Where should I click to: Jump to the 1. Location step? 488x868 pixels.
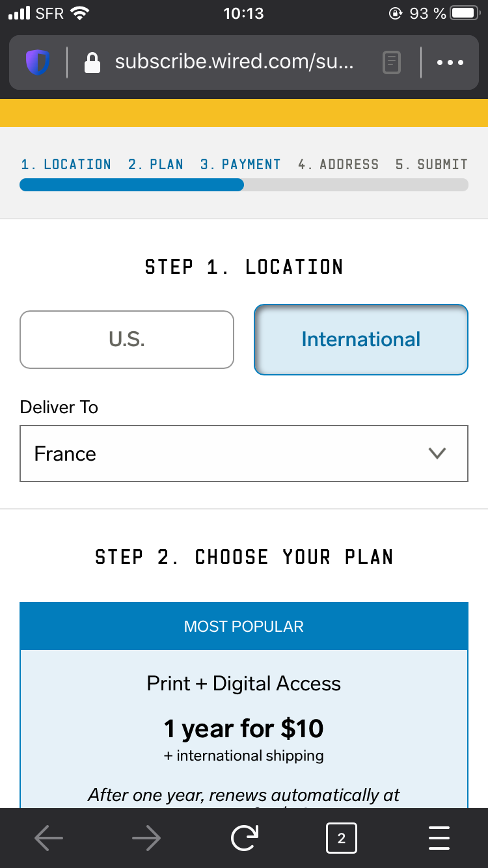66,165
